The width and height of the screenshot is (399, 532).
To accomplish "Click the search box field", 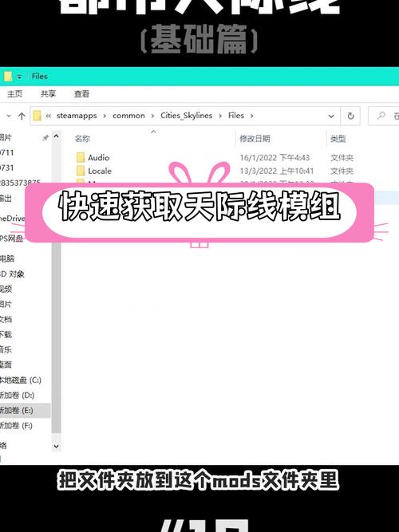I will tap(384, 116).
